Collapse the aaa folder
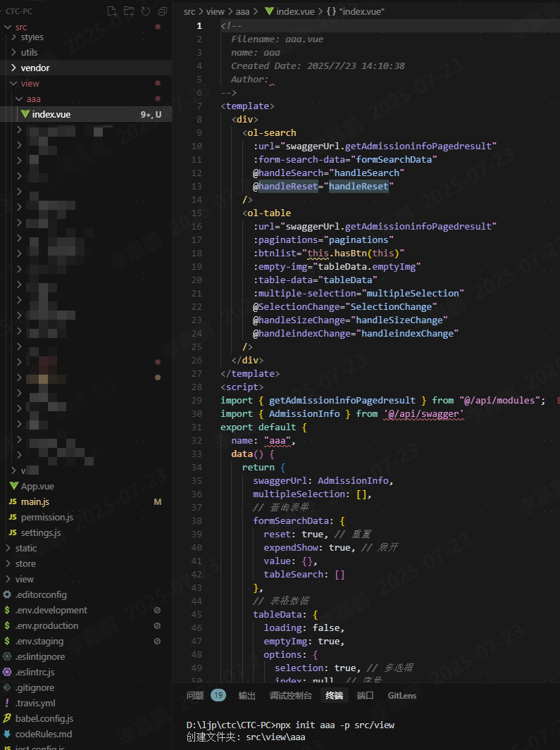560x750 pixels. pyautogui.click(x=33, y=99)
